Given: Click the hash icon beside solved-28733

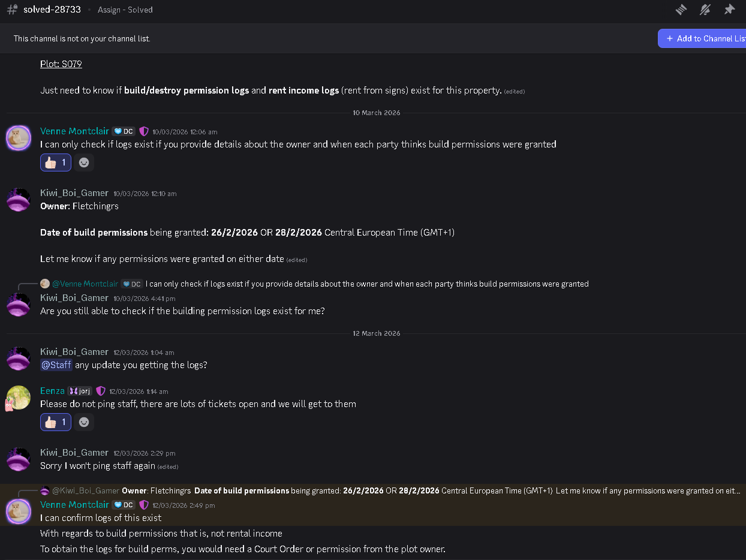Looking at the screenshot, I should coord(12,10).
